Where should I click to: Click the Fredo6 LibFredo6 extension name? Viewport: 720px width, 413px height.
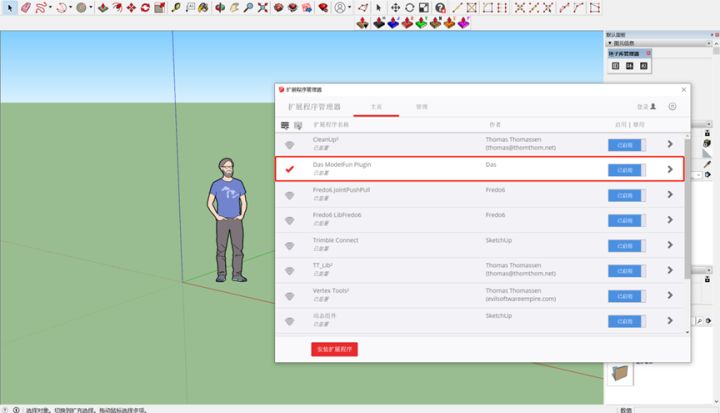pos(337,215)
